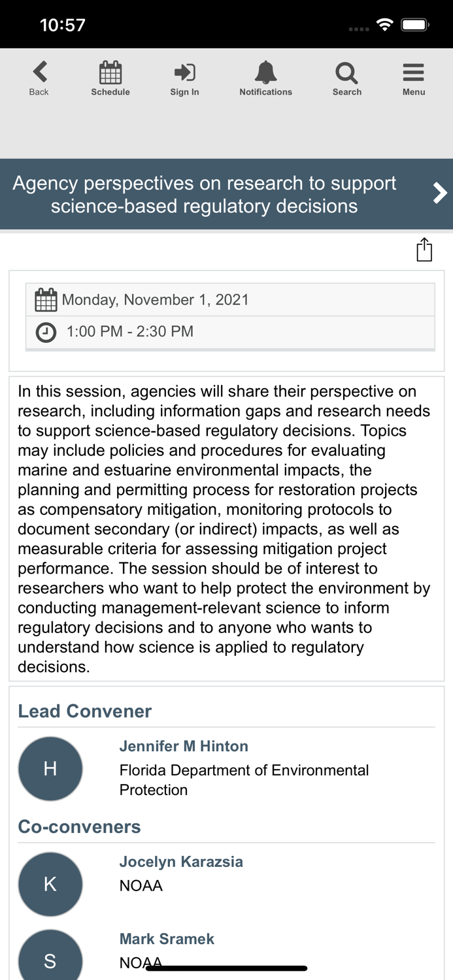Tap the clock icon beside session time
Image resolution: width=453 pixels, height=980 pixels.
46,333
